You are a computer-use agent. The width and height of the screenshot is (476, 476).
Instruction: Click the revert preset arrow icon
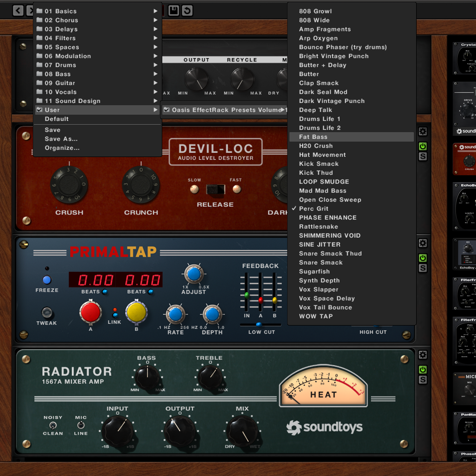[187, 10]
